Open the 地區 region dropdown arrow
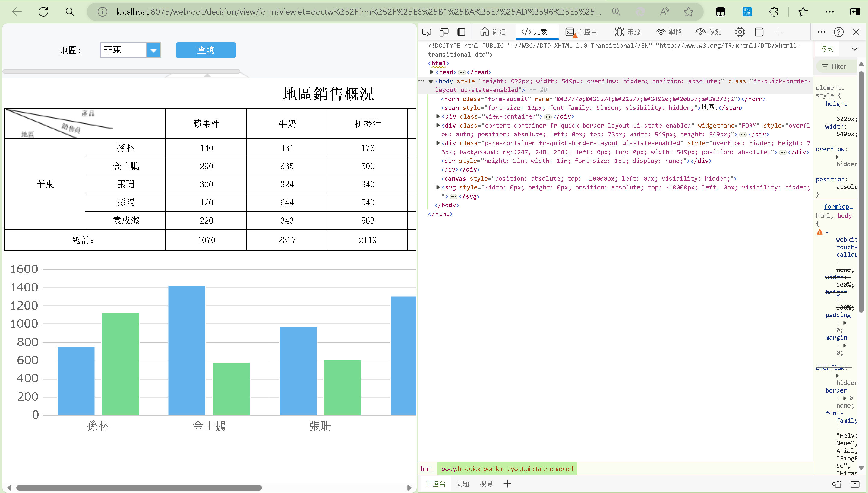The width and height of the screenshot is (868, 493). (x=153, y=50)
